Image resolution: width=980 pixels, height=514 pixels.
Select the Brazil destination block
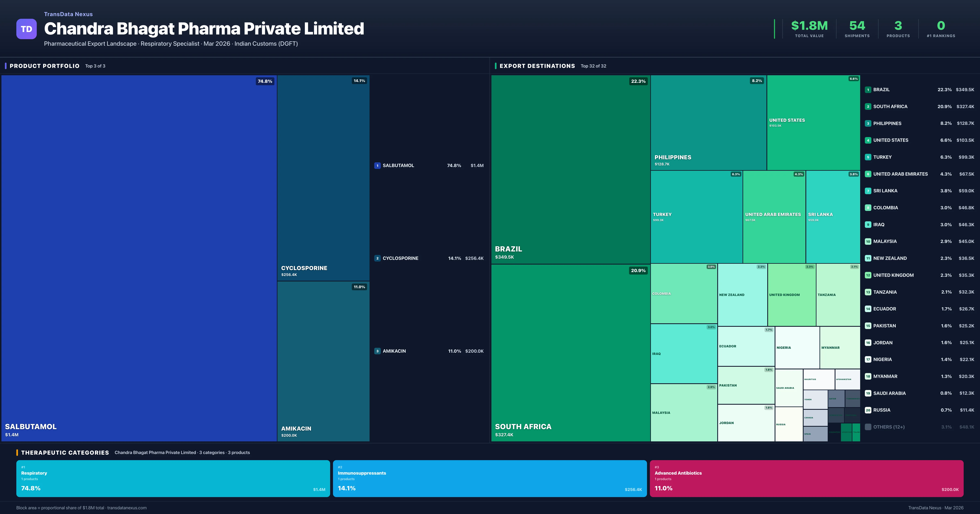click(x=570, y=169)
